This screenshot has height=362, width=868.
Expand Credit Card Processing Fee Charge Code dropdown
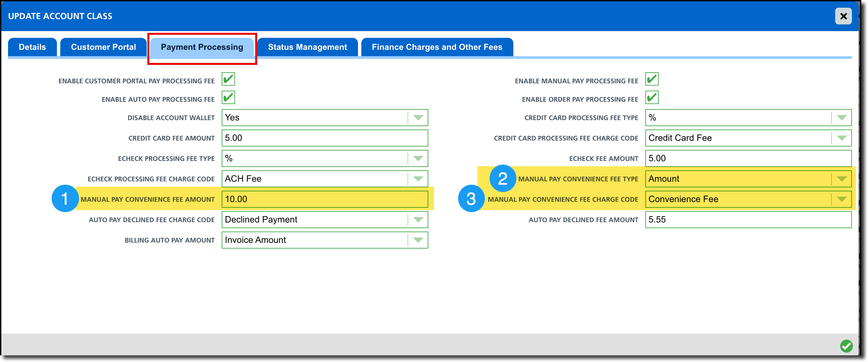coord(842,138)
